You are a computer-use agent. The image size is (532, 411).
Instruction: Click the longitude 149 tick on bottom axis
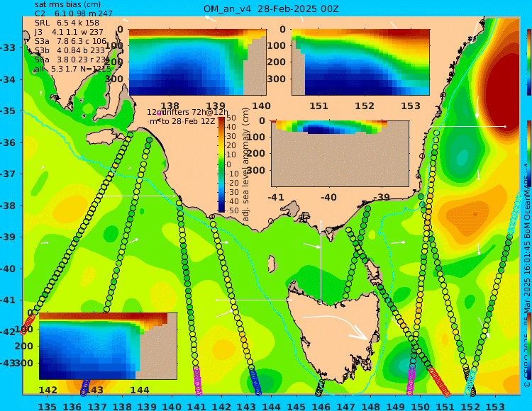pyautogui.click(x=396, y=406)
